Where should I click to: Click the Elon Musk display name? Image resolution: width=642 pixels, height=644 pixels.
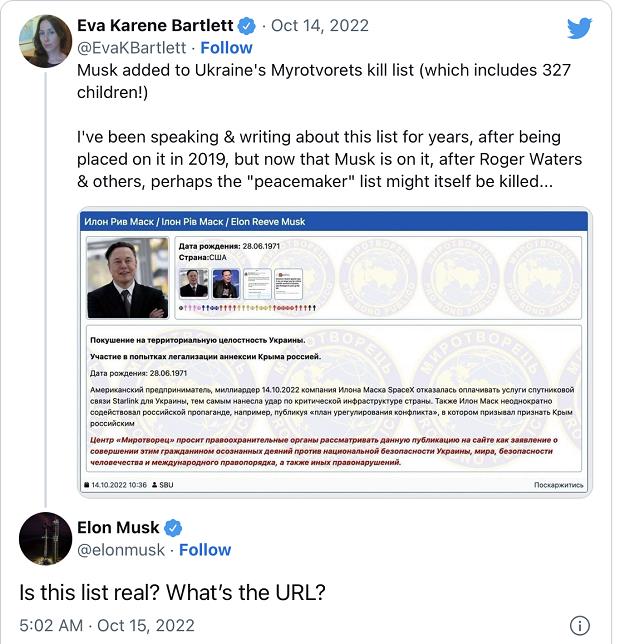[x=118, y=527]
